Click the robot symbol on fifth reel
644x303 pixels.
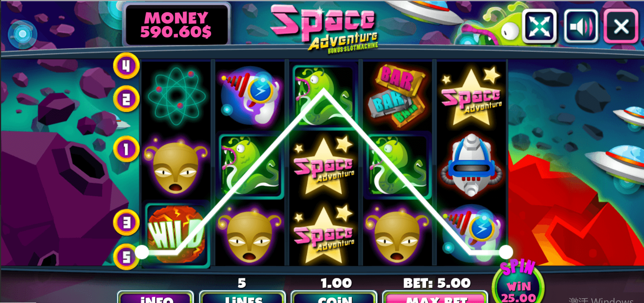pos(471,165)
